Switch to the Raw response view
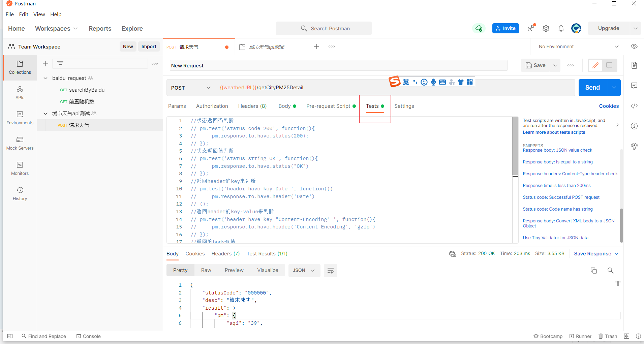Image resolution: width=644 pixels, height=344 pixels. point(206,270)
